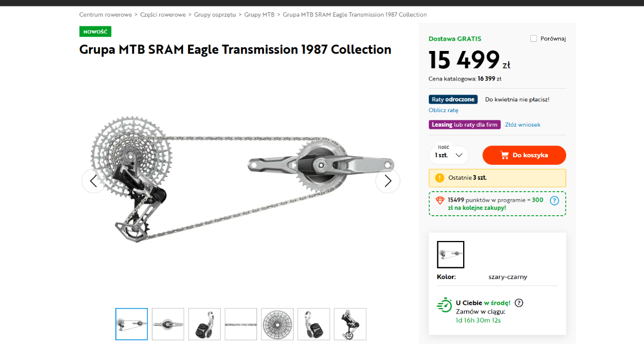Viewport: 644px width, 344px height.
Task: Click the loyalty points help question mark
Action: [x=554, y=201]
